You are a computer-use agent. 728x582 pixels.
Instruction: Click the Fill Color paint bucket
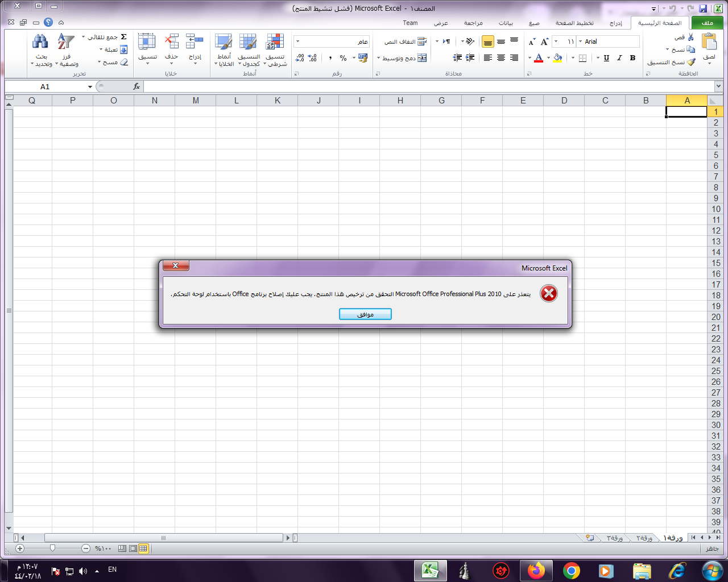click(x=557, y=58)
